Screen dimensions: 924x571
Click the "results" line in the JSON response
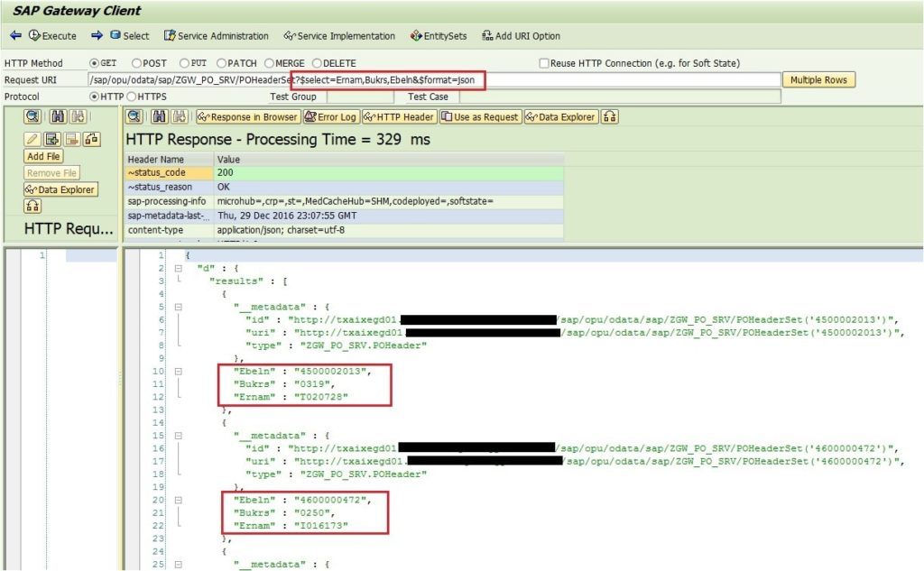pos(248,281)
